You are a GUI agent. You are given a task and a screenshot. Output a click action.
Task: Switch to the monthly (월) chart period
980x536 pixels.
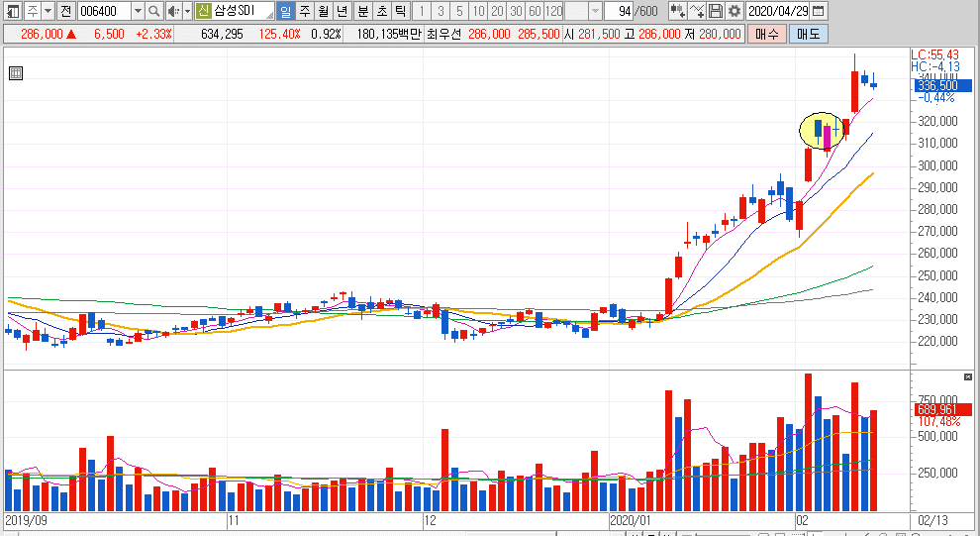[x=323, y=12]
